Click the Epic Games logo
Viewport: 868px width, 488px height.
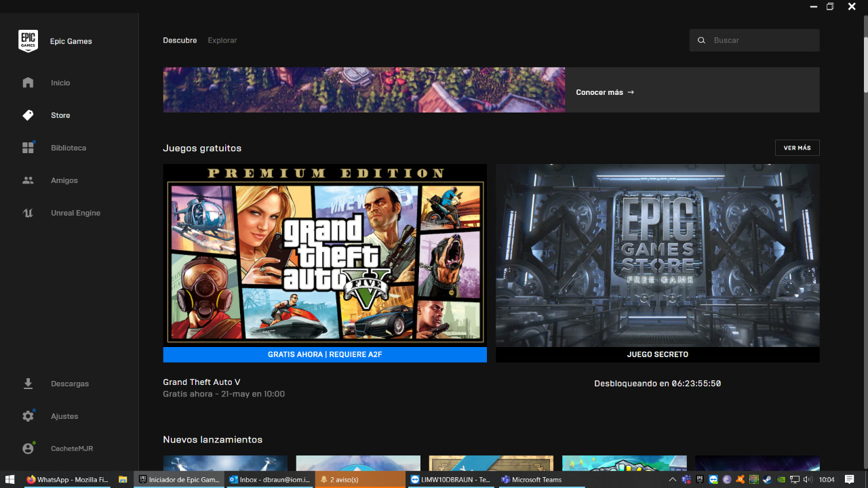[28, 41]
